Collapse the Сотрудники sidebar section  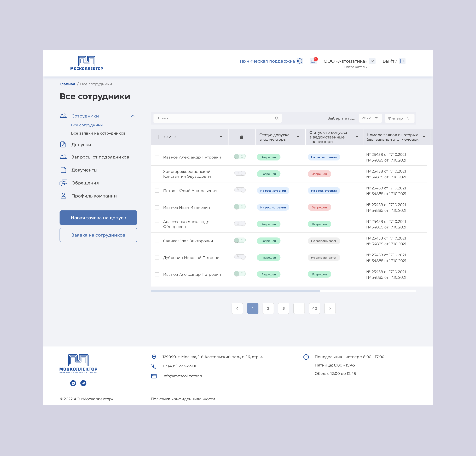click(x=133, y=116)
